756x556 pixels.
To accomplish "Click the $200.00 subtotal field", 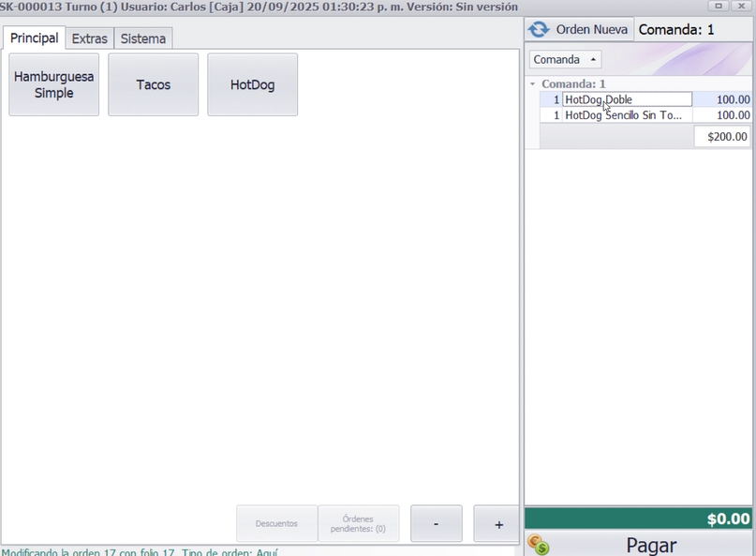I will [722, 137].
